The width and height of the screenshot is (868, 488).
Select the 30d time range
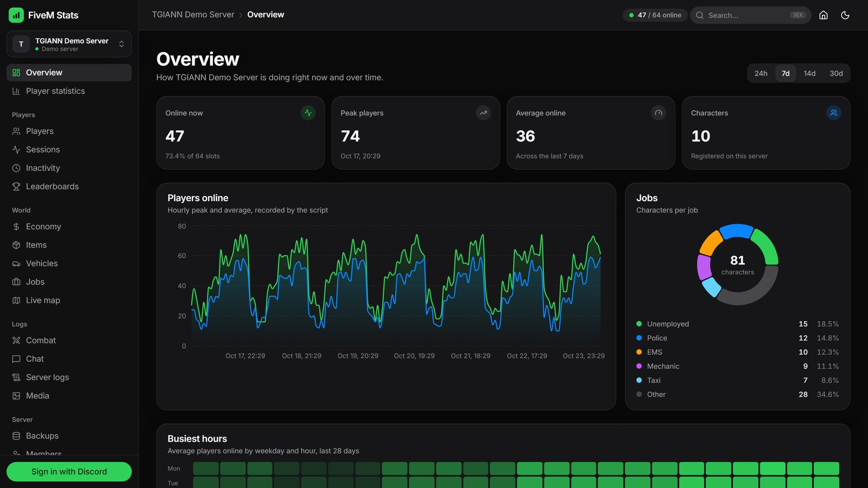click(836, 73)
